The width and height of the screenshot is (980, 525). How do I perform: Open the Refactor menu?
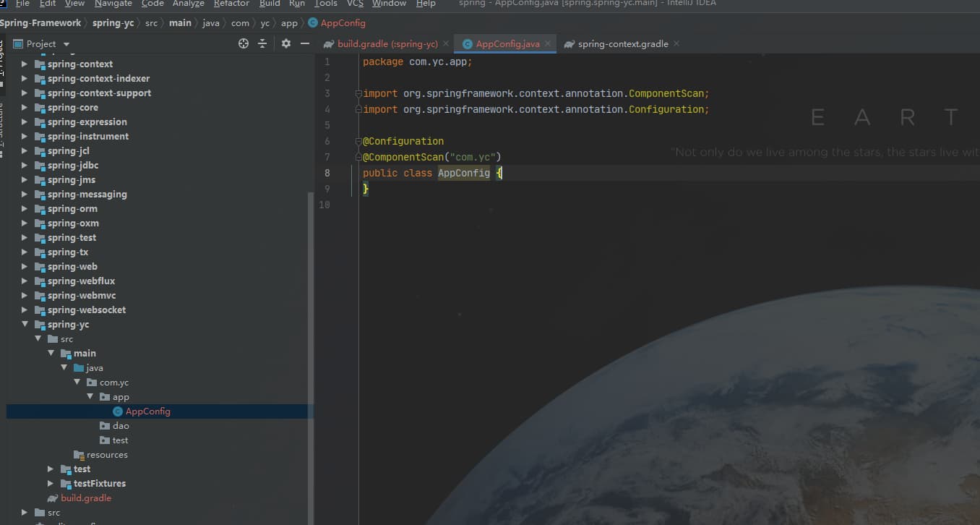[x=231, y=4]
